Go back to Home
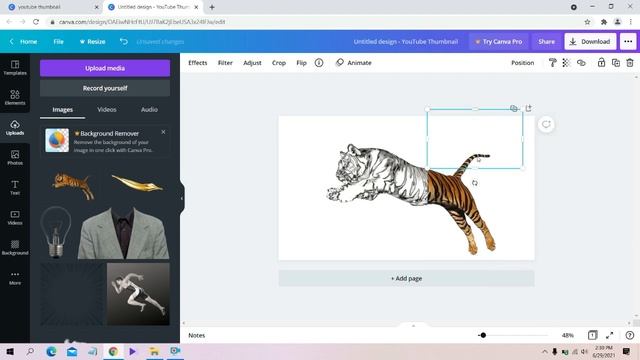The height and width of the screenshot is (360, 640). pos(24,42)
